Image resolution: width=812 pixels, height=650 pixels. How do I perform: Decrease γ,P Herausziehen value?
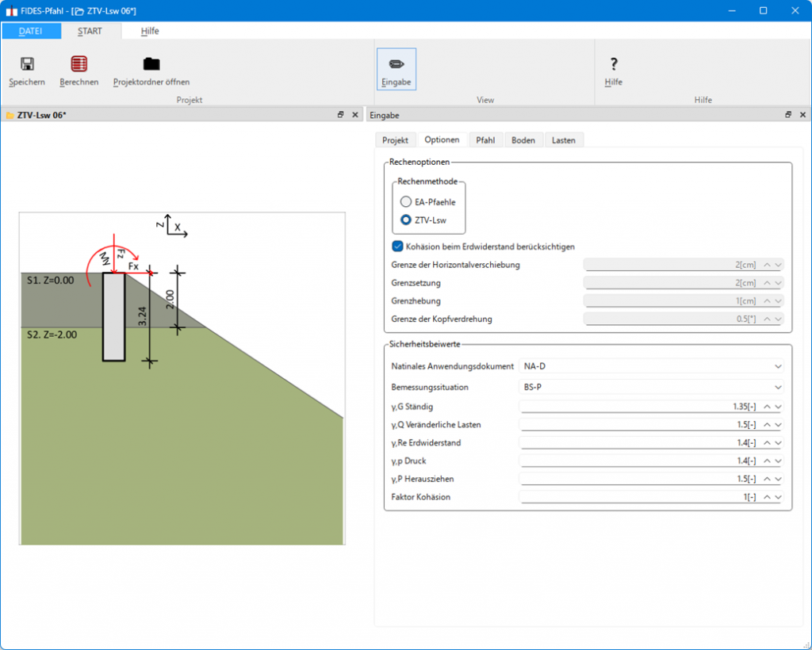[x=778, y=479]
